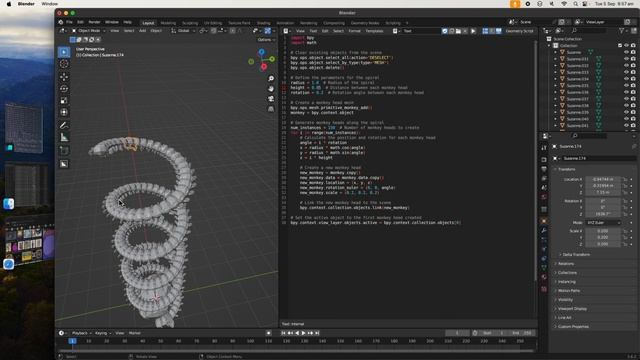Open the viewport Options dropdown
The height and width of the screenshot is (360, 640).
pyautogui.click(x=266, y=40)
